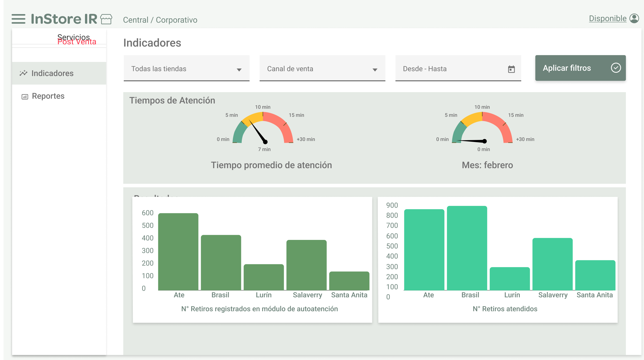Select the Indicadores chart icon in sidebar
Image resolution: width=644 pixels, height=360 pixels.
tap(23, 73)
